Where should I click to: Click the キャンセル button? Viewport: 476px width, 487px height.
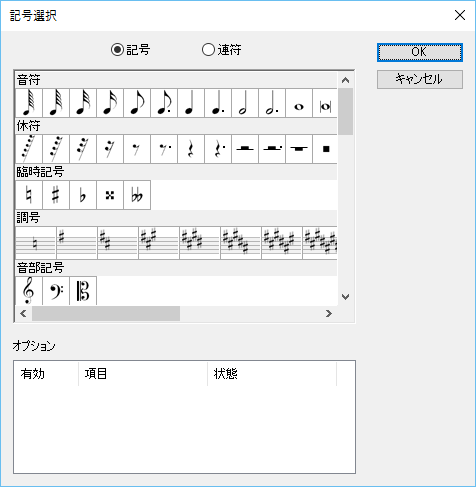(420, 79)
